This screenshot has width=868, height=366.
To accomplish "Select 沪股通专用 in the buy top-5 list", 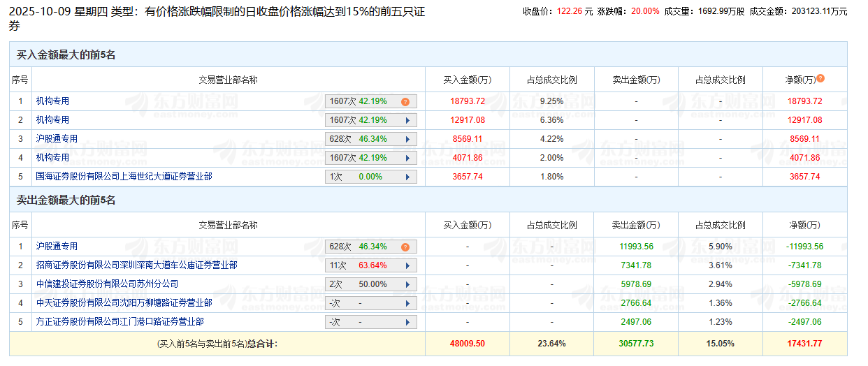I will (x=57, y=139).
